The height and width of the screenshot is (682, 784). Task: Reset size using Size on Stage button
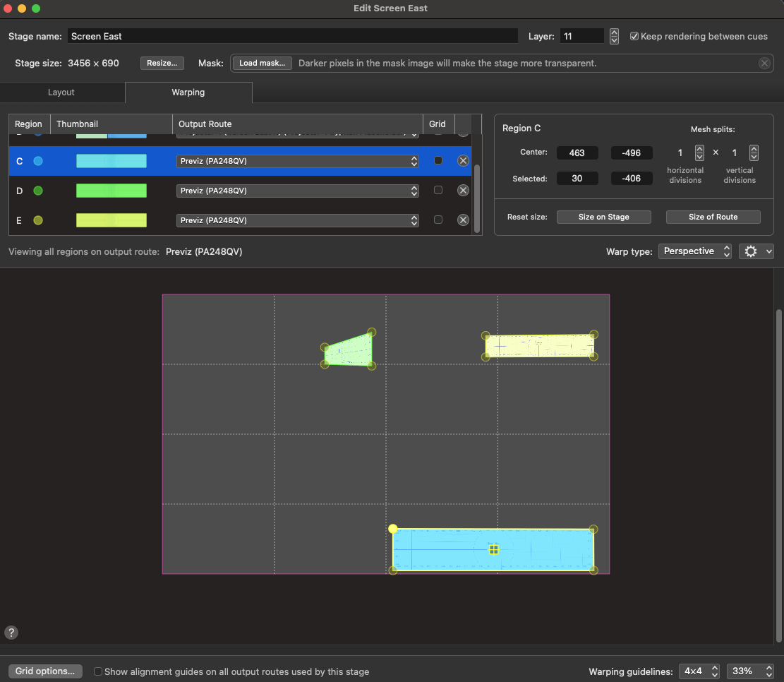(603, 217)
